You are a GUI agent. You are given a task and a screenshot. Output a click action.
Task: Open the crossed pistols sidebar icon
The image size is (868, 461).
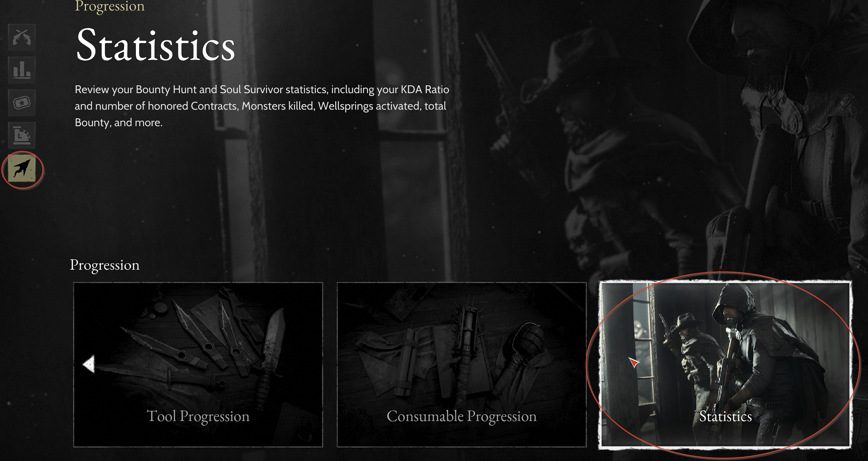tap(22, 37)
